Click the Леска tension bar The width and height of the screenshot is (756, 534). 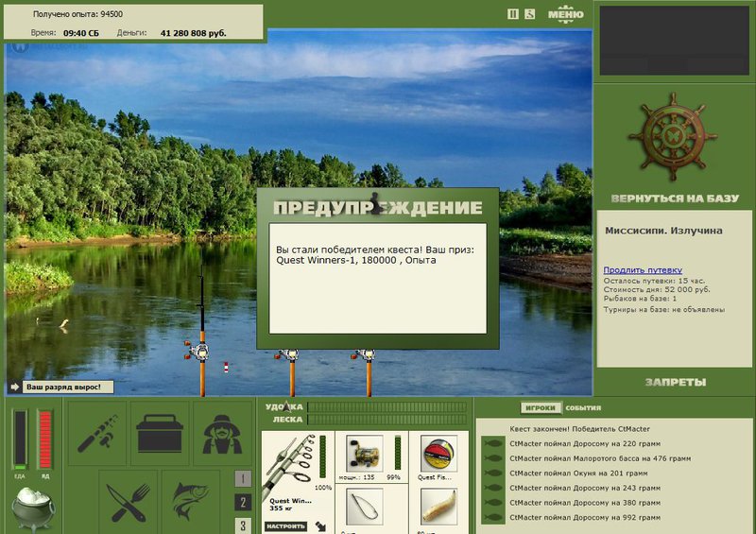(387, 420)
